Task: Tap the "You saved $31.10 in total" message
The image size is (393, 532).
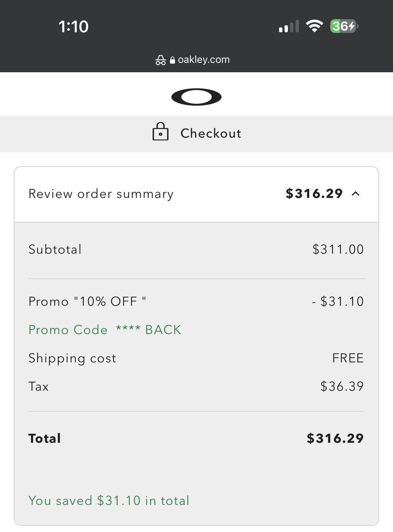Action: click(109, 501)
